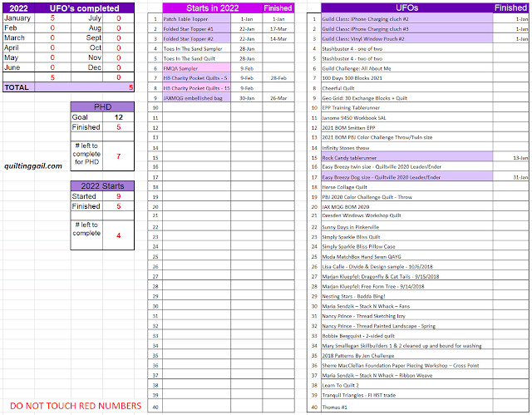The image size is (532, 415).
Task: Click "Guild Class: iPhone Charging cluch #2" row
Action: point(406,19)
